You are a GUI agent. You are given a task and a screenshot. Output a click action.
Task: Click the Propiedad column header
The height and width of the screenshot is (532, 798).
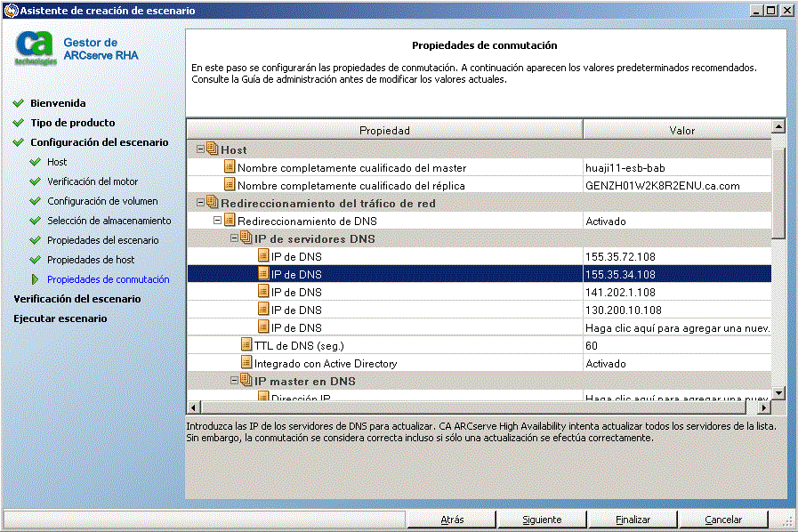[x=384, y=131]
